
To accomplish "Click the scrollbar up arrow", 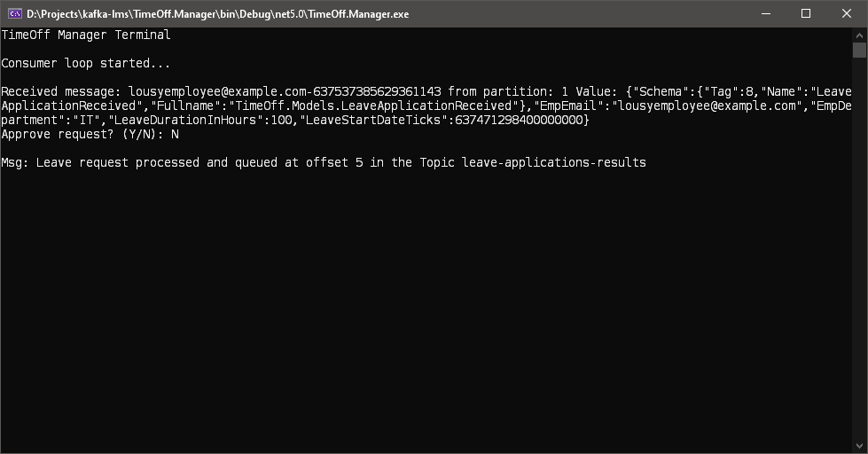I will point(859,35).
